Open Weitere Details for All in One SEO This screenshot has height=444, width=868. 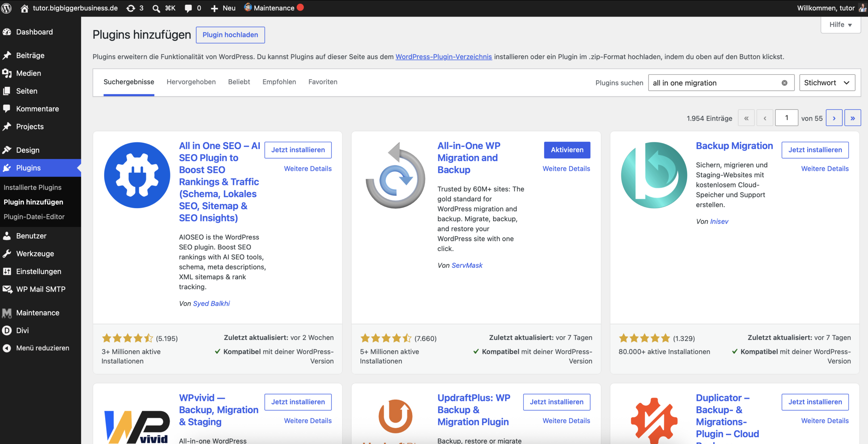308,168
